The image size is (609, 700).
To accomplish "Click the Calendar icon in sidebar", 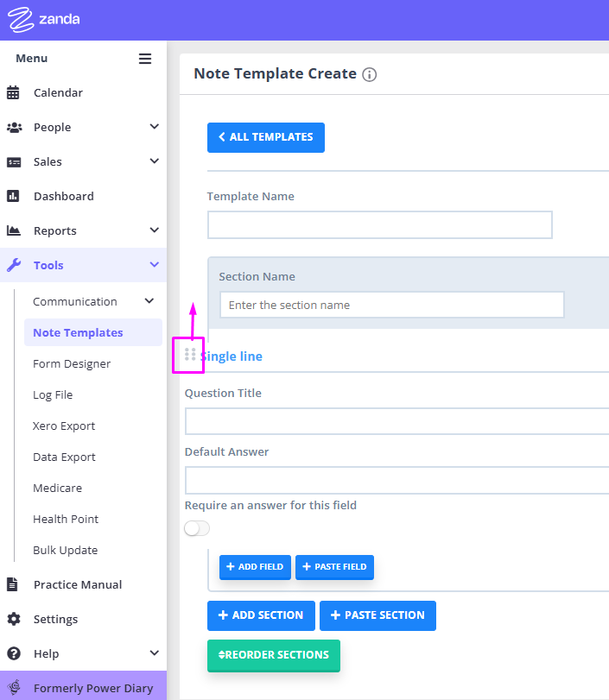I will [x=14, y=93].
